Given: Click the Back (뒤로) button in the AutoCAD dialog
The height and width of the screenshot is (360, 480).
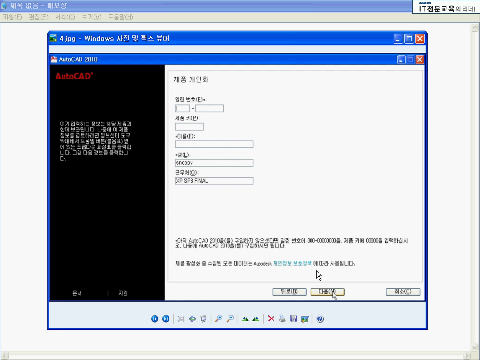Looking at the screenshot, I should 289,292.
